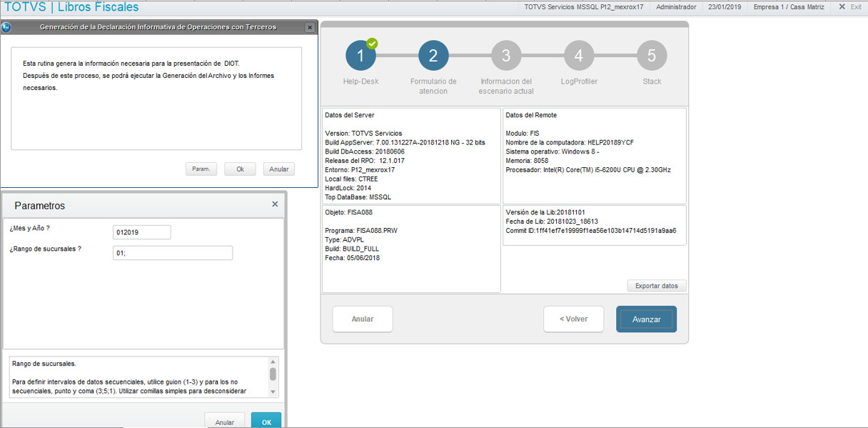This screenshot has height=428, width=868.
Task: Open step 4 LogProfiler circle
Action: [x=579, y=56]
